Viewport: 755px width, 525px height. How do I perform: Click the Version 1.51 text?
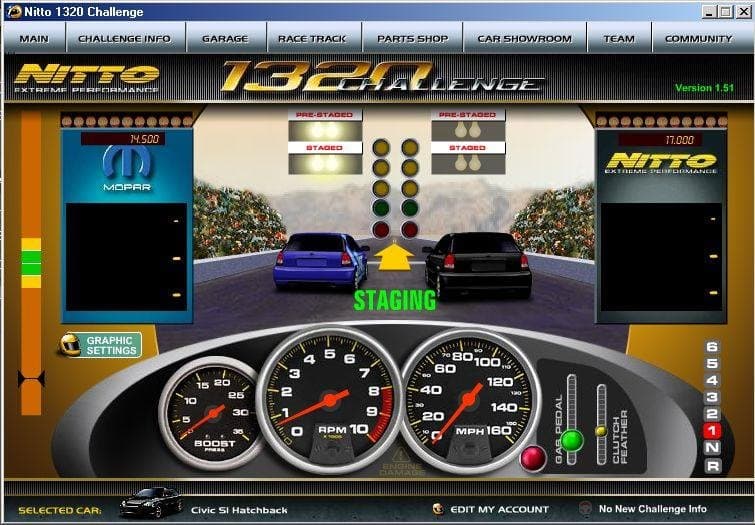[704, 88]
